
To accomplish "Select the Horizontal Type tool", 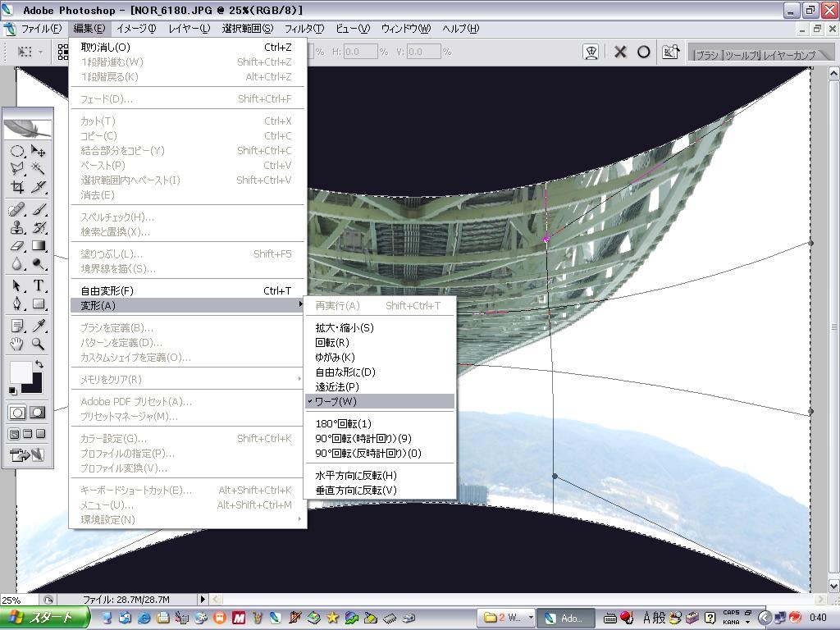I will 39,285.
